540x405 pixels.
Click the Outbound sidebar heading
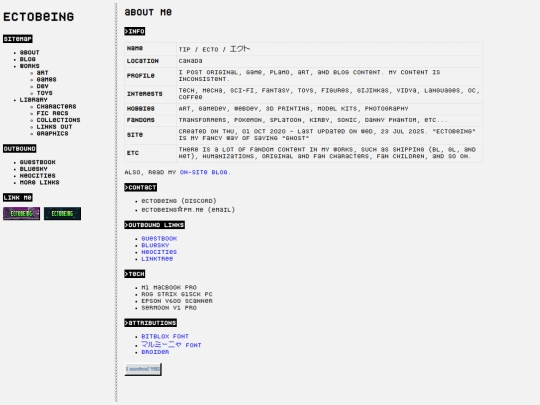(20, 148)
